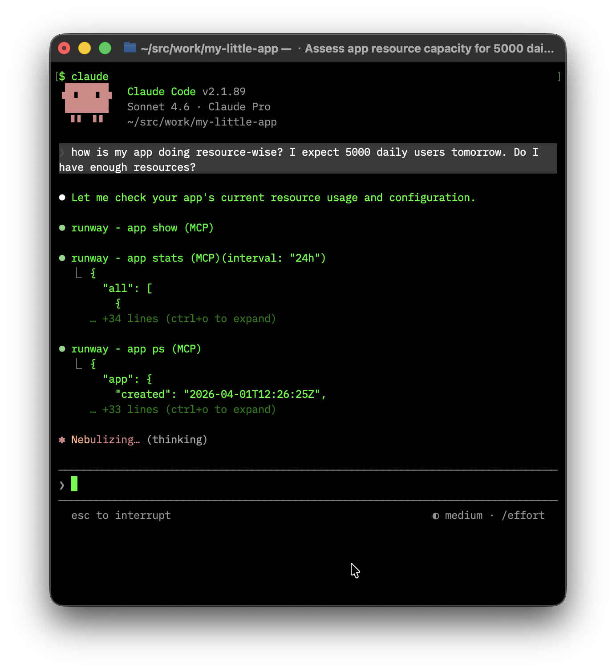Click the /effort command in status line
Screen dimensions: 616x672
click(523, 515)
